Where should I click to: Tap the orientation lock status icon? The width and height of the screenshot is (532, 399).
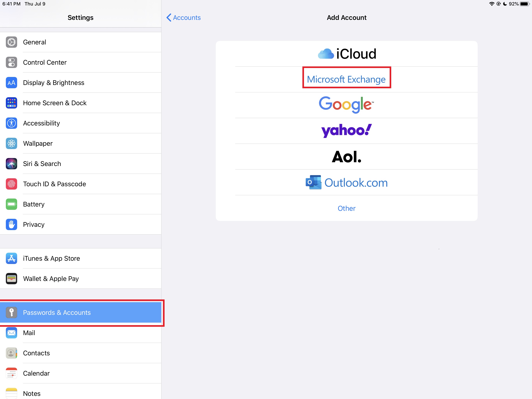[499, 4]
